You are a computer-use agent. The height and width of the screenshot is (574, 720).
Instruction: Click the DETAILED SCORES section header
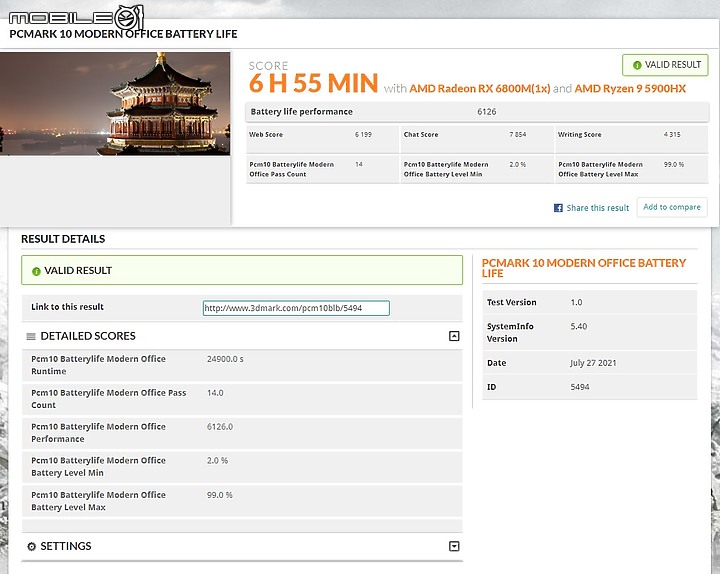[88, 336]
